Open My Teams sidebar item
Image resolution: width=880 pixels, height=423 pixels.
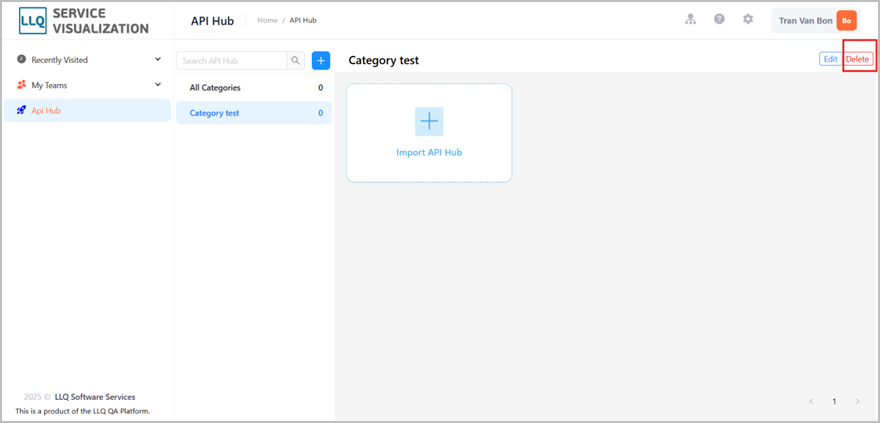(x=87, y=85)
